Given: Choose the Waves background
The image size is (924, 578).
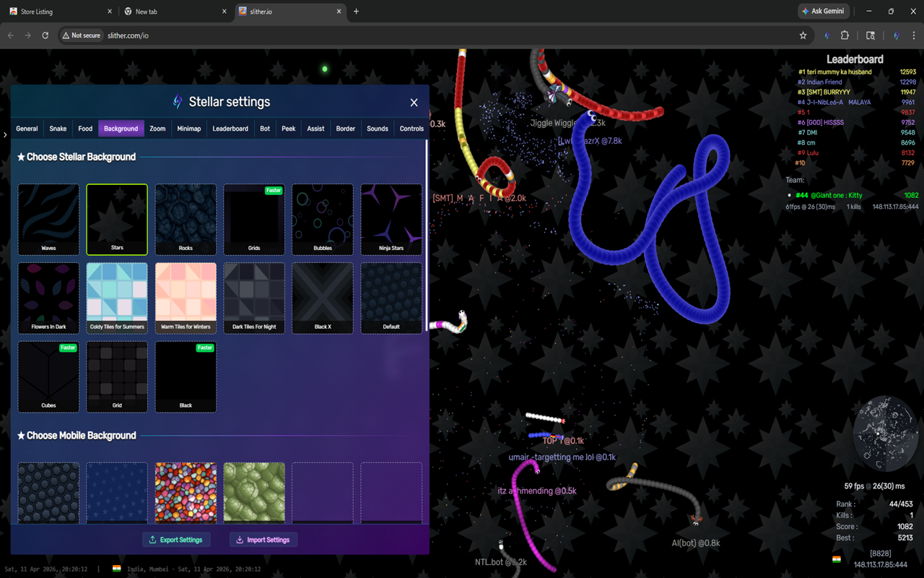Looking at the screenshot, I should click(48, 219).
